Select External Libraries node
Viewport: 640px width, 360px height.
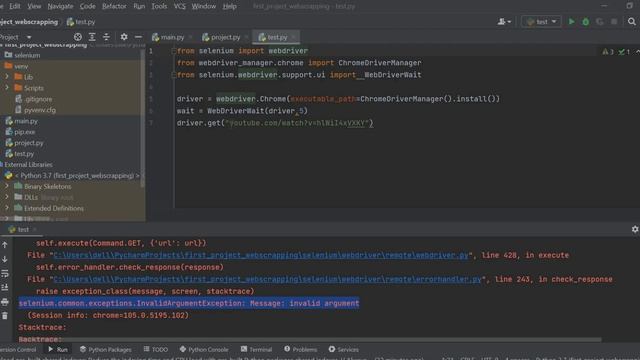[28, 164]
